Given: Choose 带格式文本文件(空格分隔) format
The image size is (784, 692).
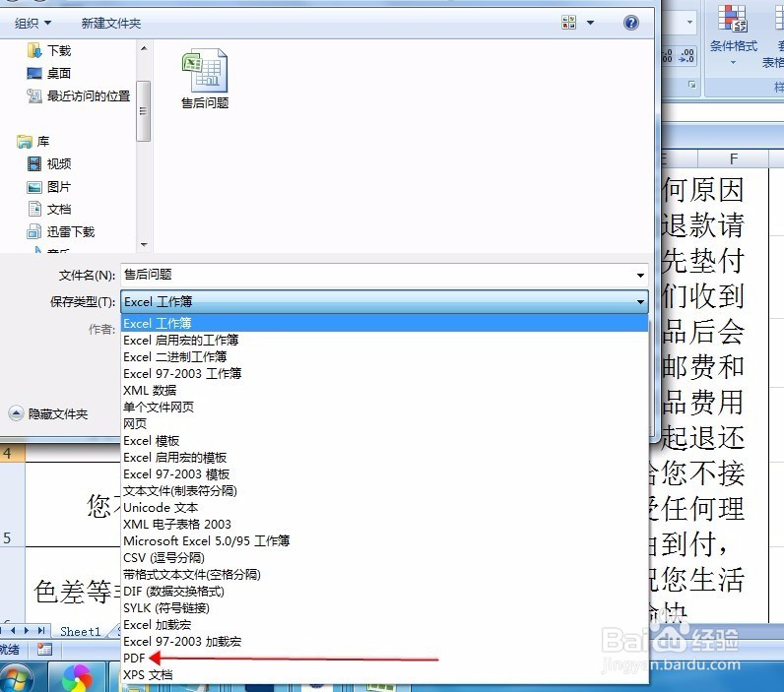Looking at the screenshot, I should pyautogui.click(x=384, y=575).
